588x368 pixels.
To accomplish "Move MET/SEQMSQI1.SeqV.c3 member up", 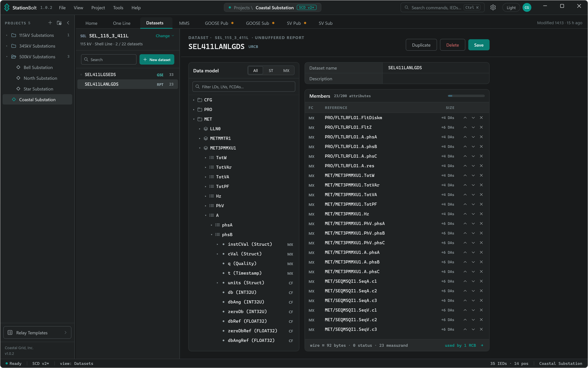I will tap(465, 329).
